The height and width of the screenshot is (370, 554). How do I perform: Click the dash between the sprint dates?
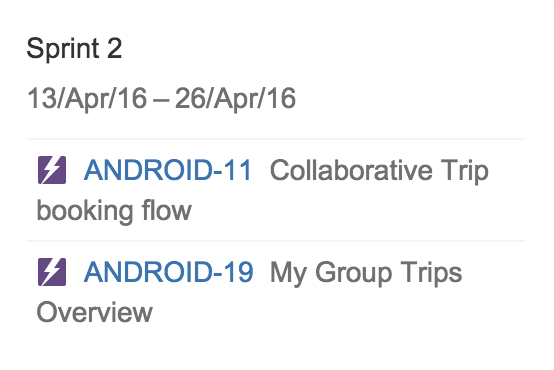click(161, 100)
